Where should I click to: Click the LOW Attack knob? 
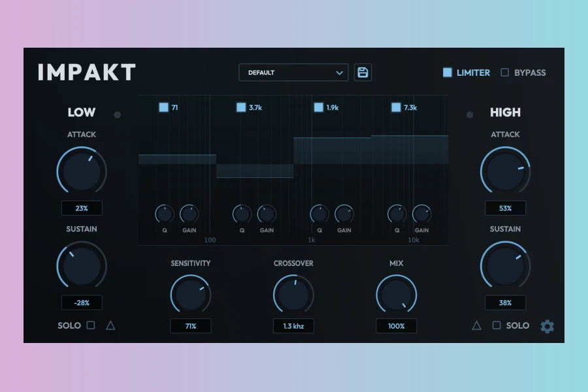(x=82, y=171)
